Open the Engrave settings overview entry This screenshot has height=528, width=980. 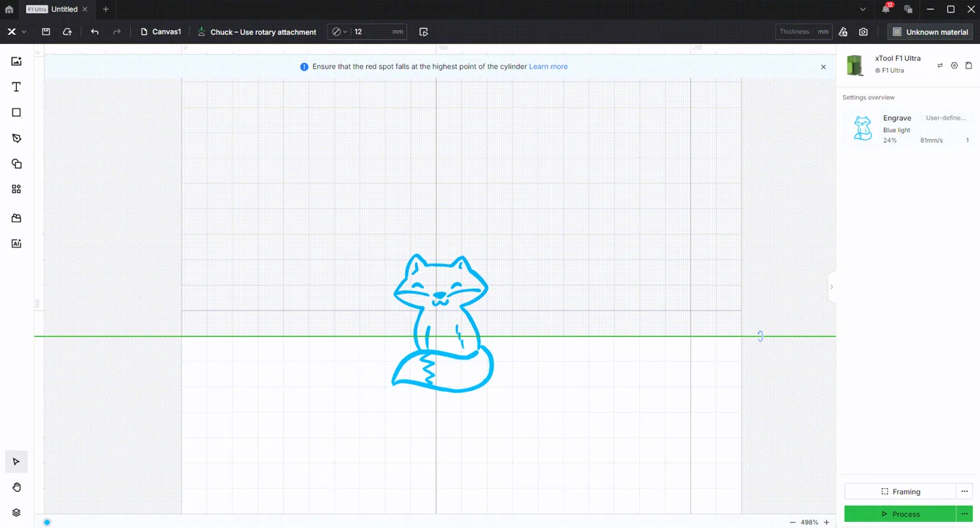coord(908,129)
